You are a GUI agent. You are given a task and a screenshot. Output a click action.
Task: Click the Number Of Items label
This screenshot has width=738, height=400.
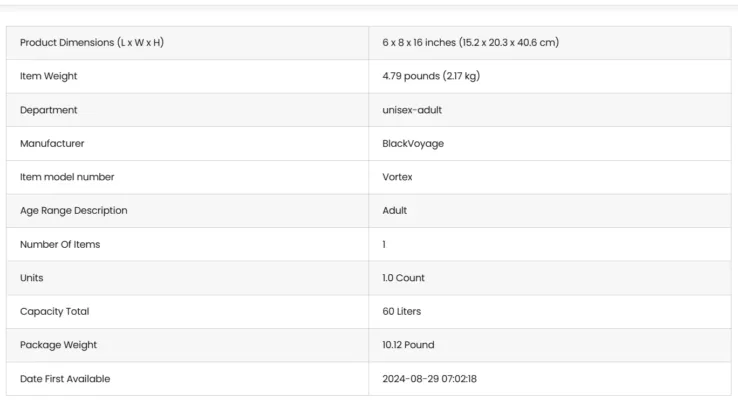click(60, 244)
